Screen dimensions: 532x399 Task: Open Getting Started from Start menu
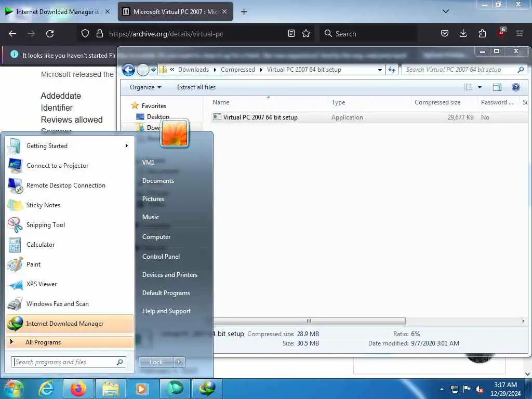(70, 146)
